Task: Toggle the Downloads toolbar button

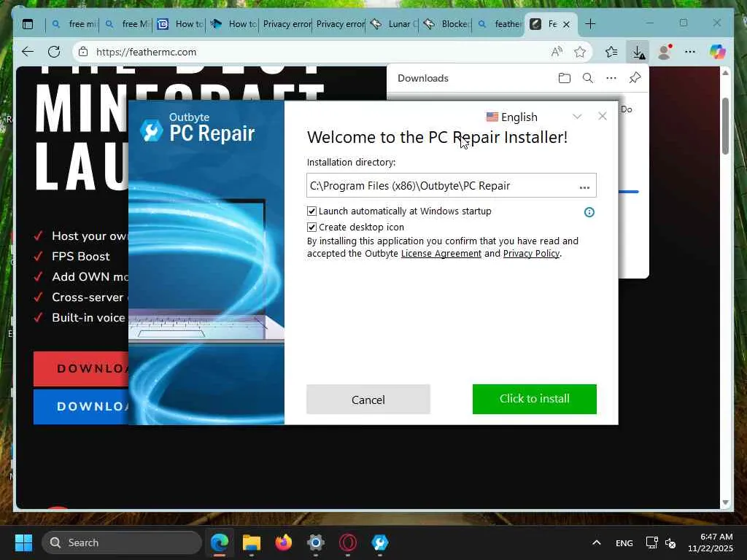Action: [x=638, y=52]
